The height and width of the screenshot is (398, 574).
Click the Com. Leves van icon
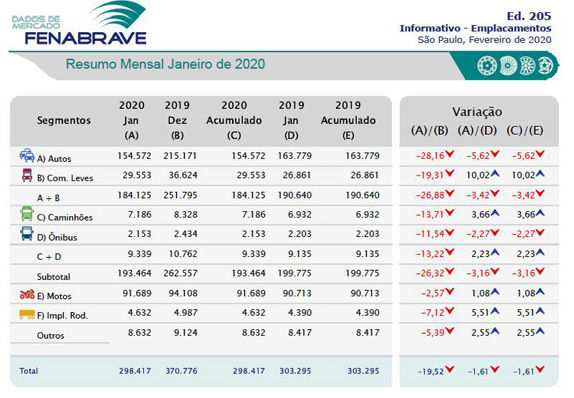[27, 175]
